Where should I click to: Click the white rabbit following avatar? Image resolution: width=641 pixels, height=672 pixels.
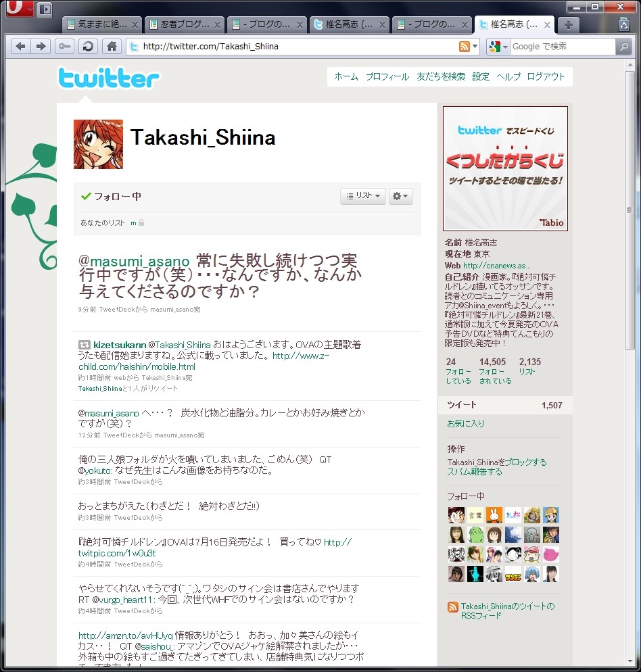pos(494,514)
